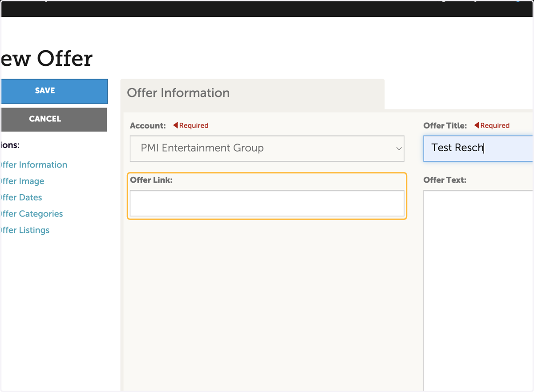Click the Required marker next to Account
This screenshot has width=534, height=392.
(191, 126)
